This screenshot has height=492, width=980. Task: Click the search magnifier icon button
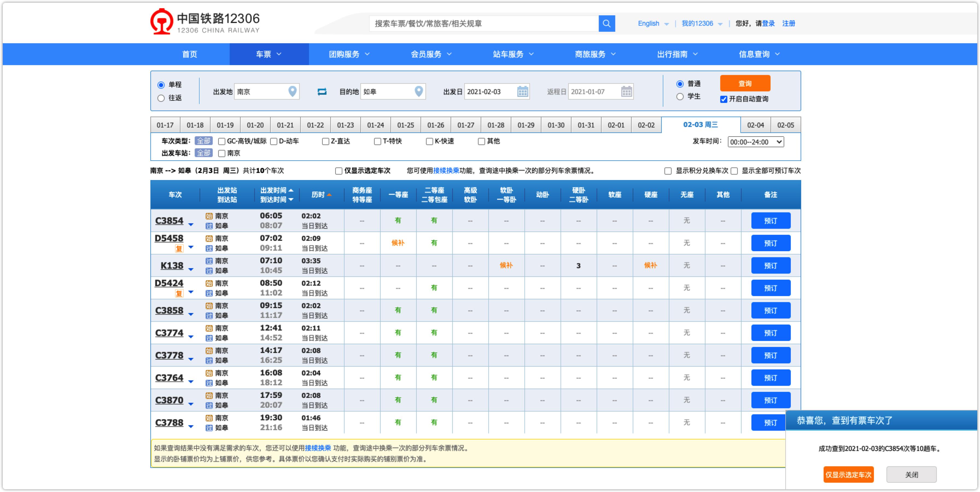606,24
